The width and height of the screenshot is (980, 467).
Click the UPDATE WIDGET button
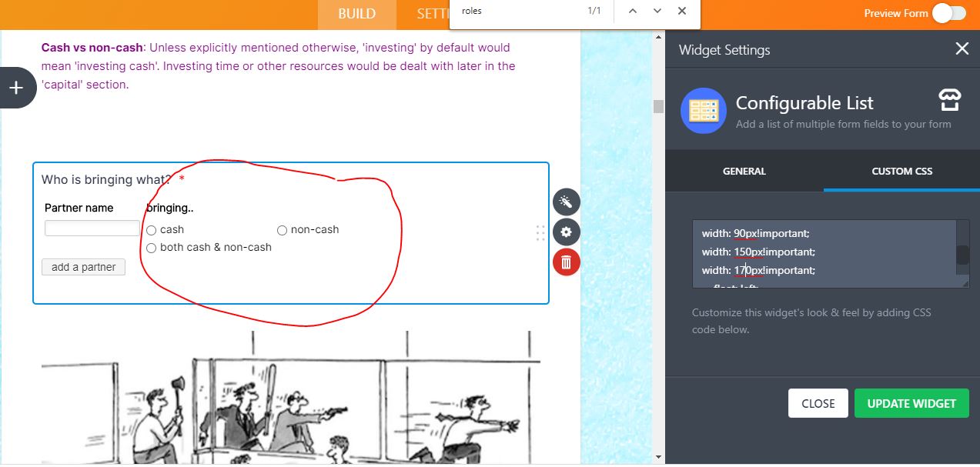[x=911, y=403]
